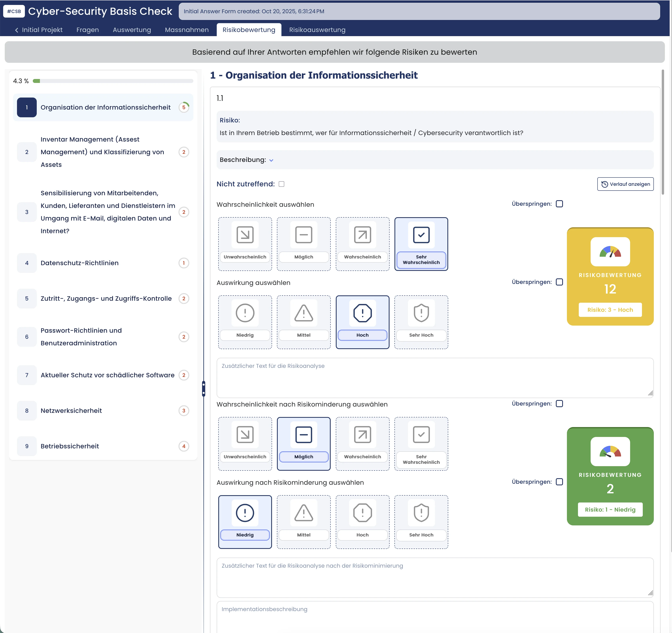This screenshot has width=672, height=633.
Task: Check Überspringen for Auswirkung nach Risikominderung
Action: coord(559,482)
